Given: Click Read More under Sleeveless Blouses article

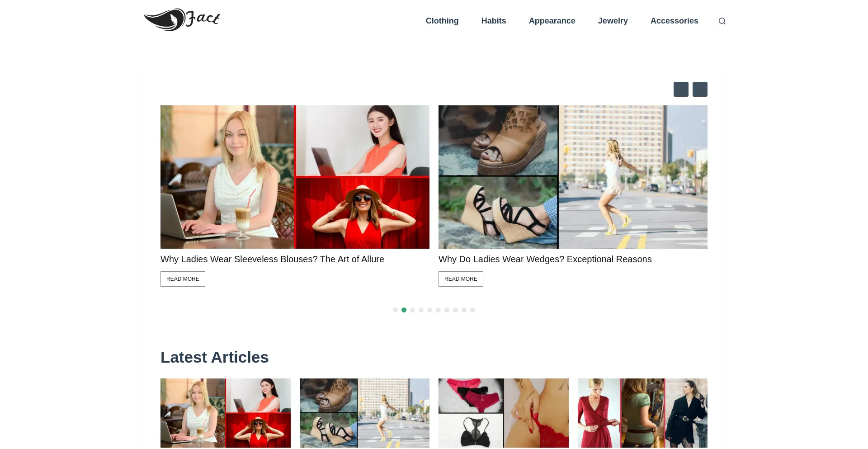Looking at the screenshot, I should click(x=183, y=279).
